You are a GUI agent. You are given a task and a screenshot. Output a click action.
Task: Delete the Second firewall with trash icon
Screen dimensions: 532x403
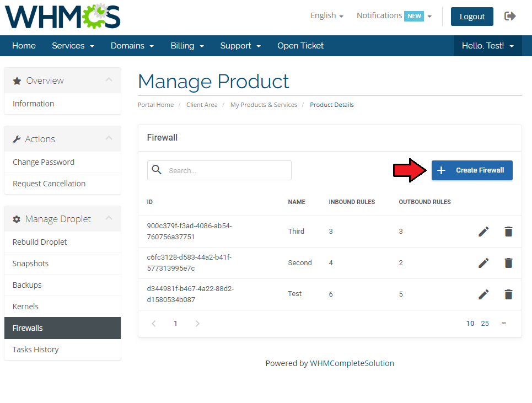(x=508, y=263)
